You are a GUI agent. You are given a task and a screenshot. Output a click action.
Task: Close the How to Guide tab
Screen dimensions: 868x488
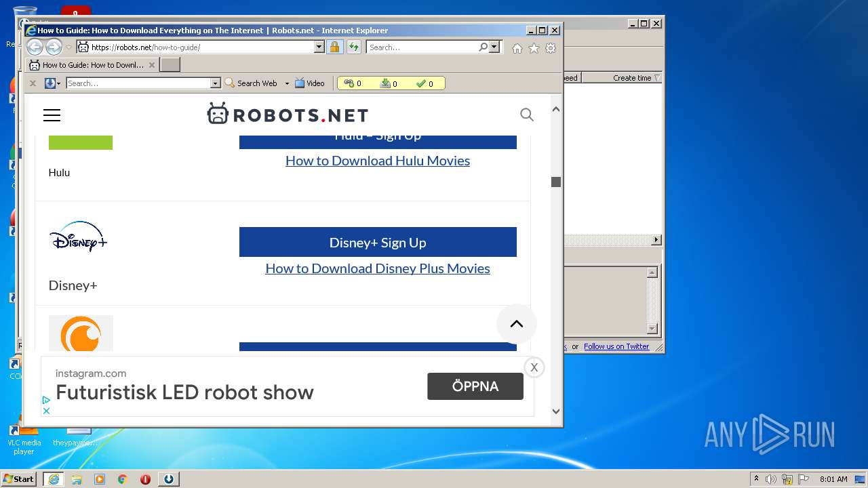point(152,65)
